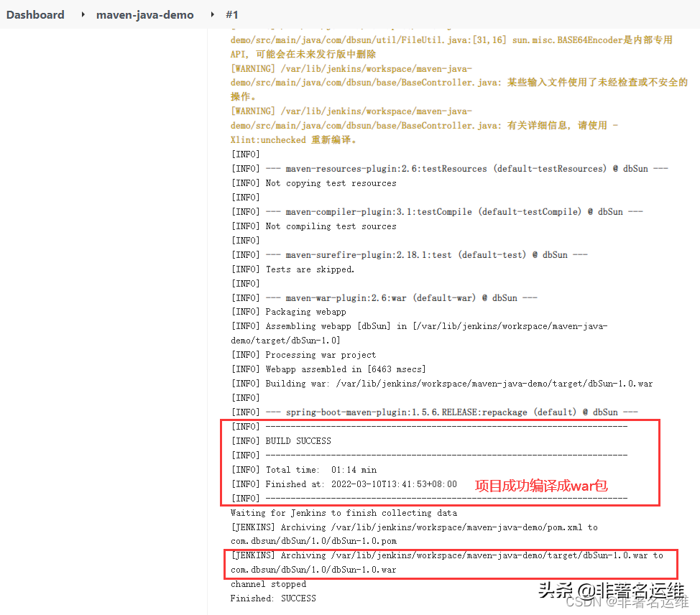Open the Dashboard breadcrumb link
Image resolution: width=700 pixels, height=615 pixels.
click(x=34, y=14)
